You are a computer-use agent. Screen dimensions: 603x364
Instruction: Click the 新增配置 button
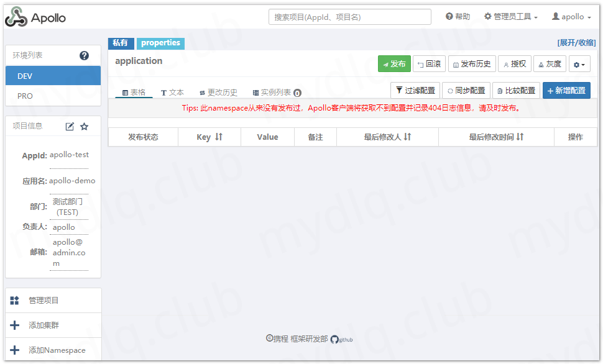[x=566, y=90]
